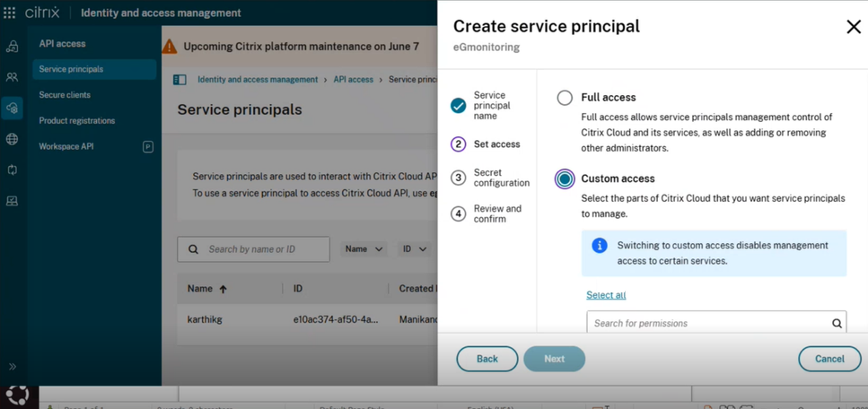Open the Citrix app launcher grid icon
The image size is (868, 409).
tap(10, 13)
